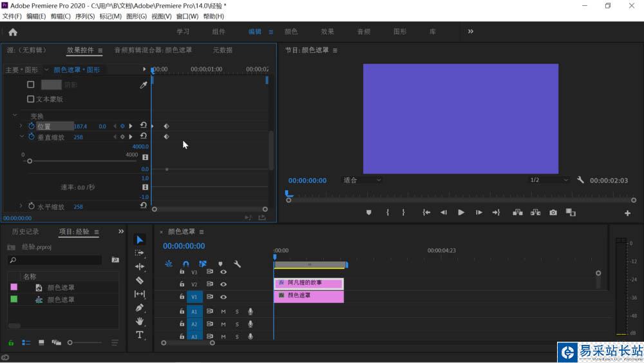
Task: Play the program monitor
Action: click(x=461, y=213)
